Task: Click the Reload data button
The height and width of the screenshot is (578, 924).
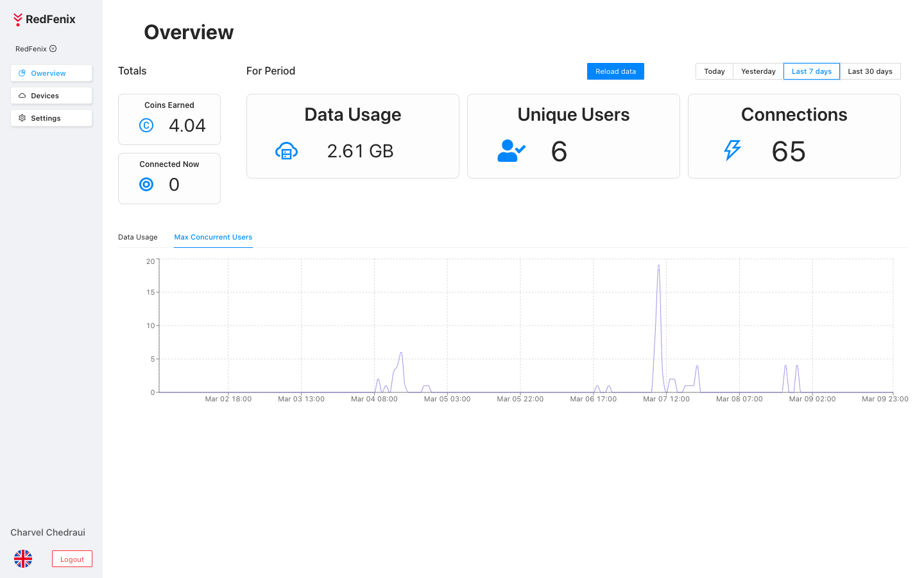Action: (615, 71)
